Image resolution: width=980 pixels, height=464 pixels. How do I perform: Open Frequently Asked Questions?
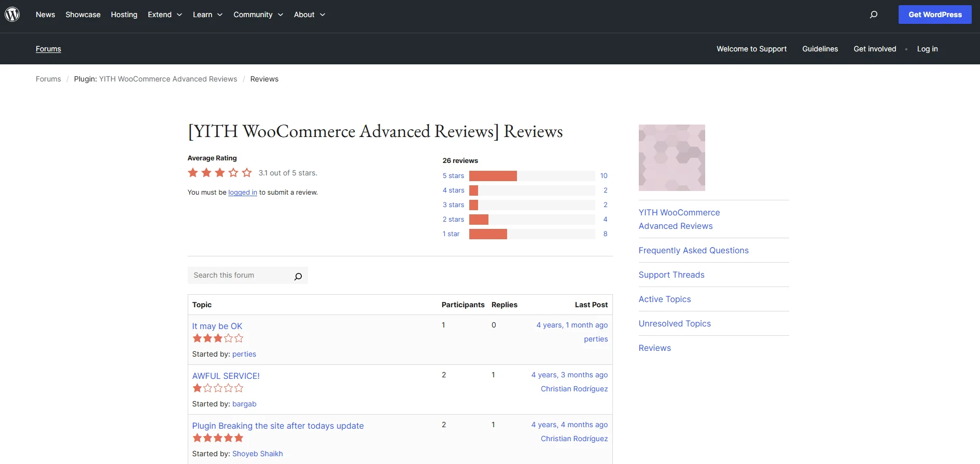(694, 250)
